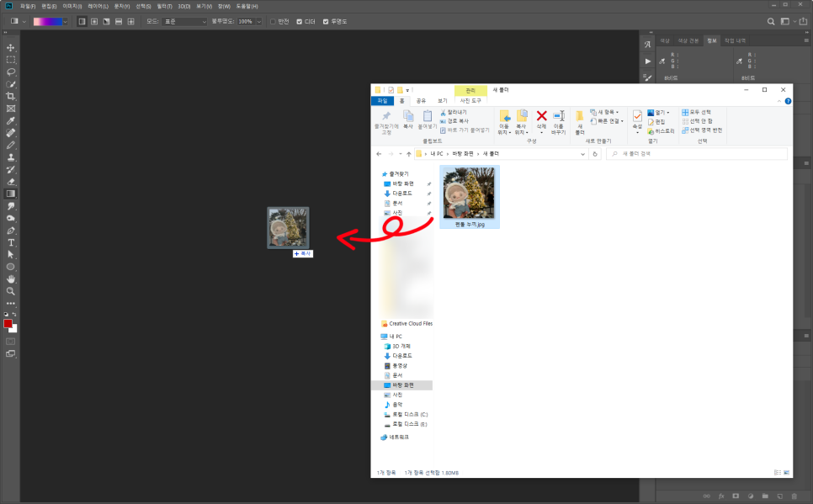This screenshot has width=813, height=504.
Task: Open the 불투명도 opacity dropdown arrow
Action: (x=258, y=21)
